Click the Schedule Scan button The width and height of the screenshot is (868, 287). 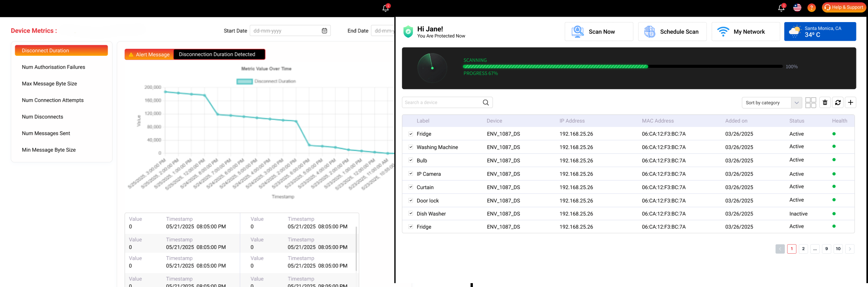[672, 32]
